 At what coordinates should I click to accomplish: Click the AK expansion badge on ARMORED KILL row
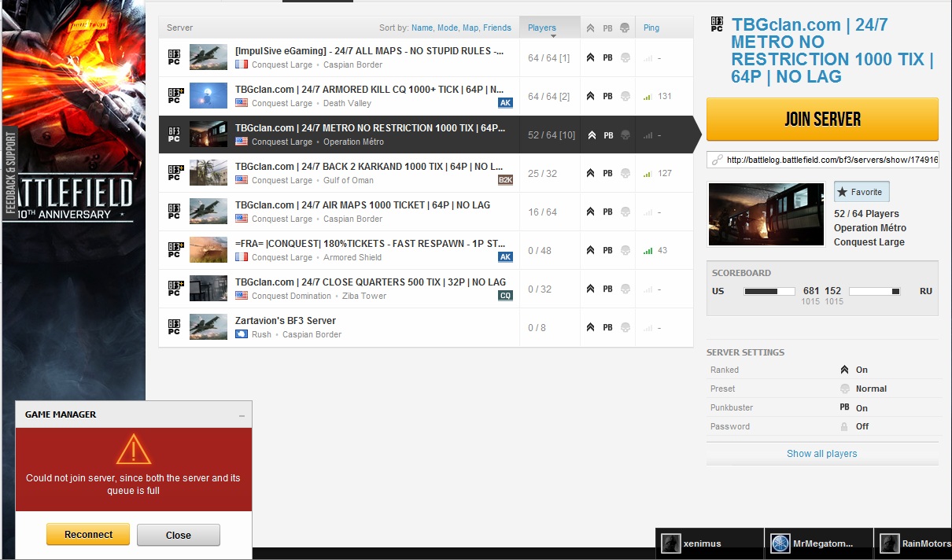[505, 103]
